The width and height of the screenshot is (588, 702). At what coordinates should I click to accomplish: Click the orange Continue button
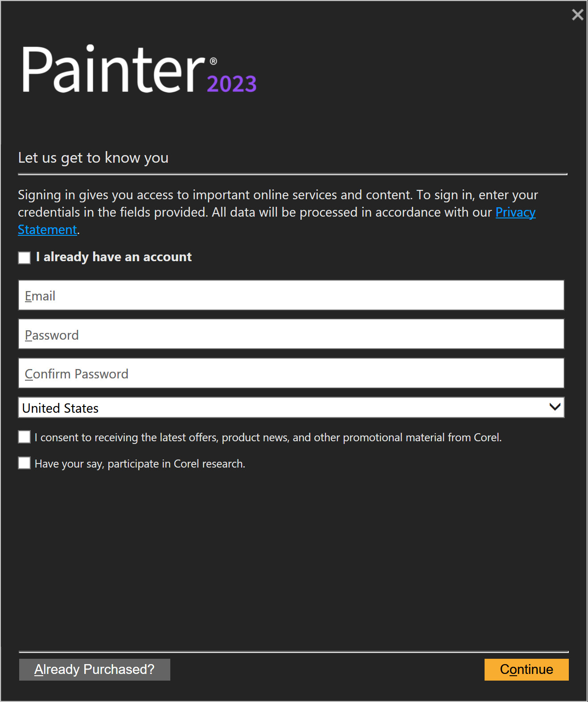coord(526,669)
